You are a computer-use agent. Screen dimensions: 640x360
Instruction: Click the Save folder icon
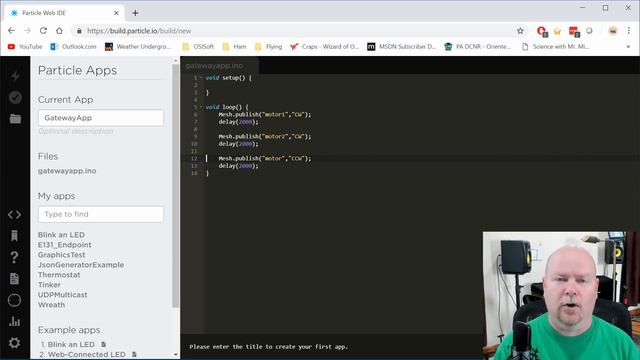15,119
